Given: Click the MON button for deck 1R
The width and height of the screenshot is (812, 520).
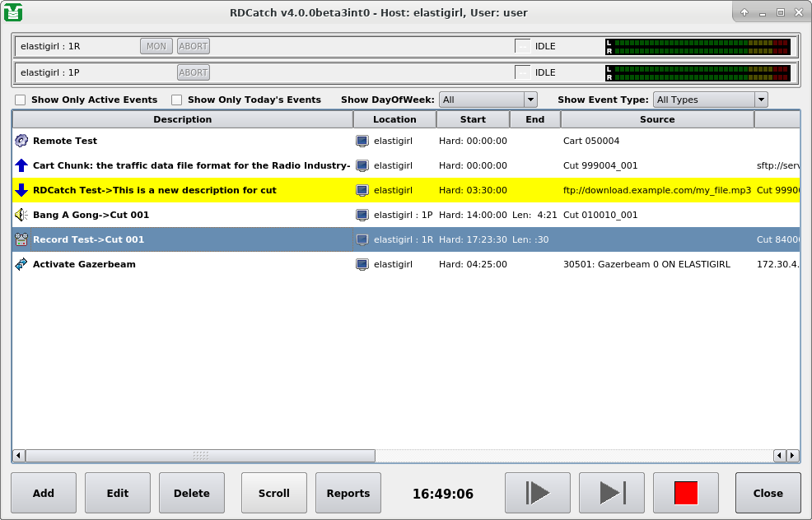Looking at the screenshot, I should click(x=156, y=46).
